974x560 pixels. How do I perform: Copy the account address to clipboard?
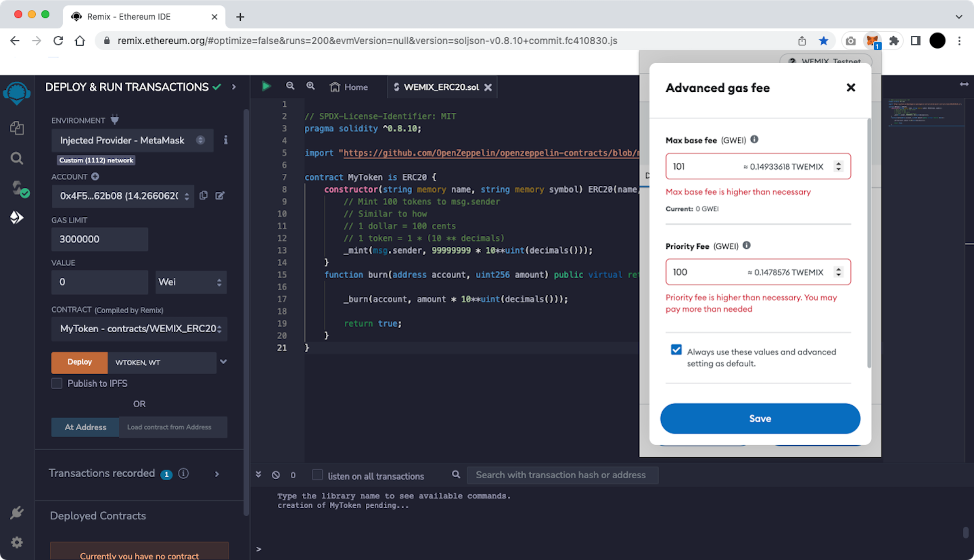(204, 196)
